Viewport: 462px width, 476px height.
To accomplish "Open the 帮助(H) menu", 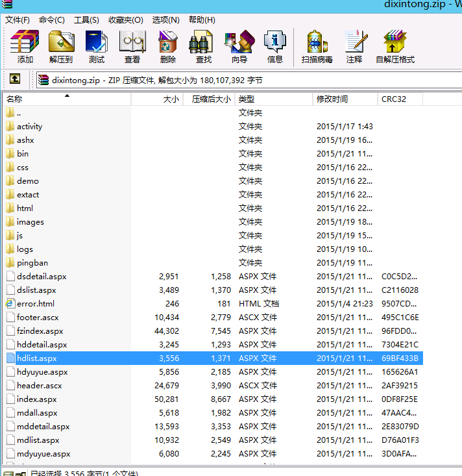I will (202, 20).
